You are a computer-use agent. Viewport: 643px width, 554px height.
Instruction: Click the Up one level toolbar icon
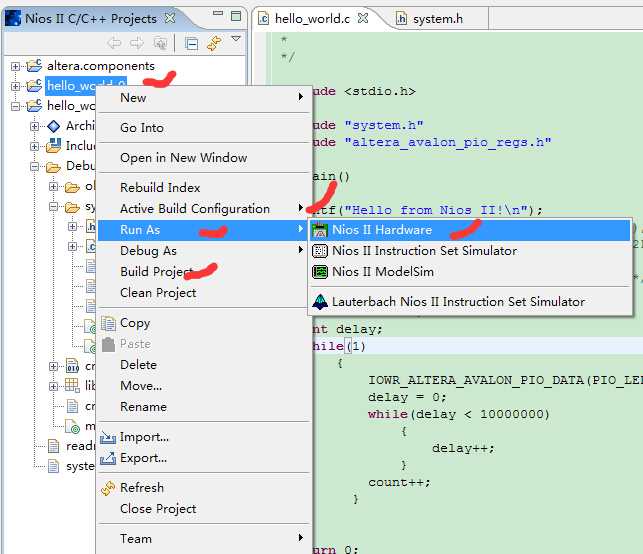click(160, 43)
